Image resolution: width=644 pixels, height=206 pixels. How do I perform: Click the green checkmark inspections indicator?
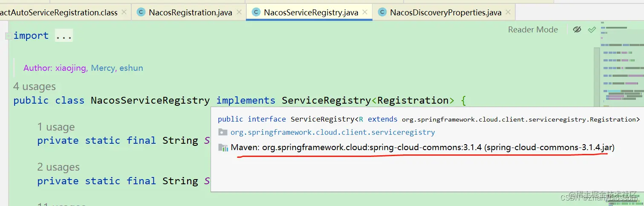tap(592, 29)
